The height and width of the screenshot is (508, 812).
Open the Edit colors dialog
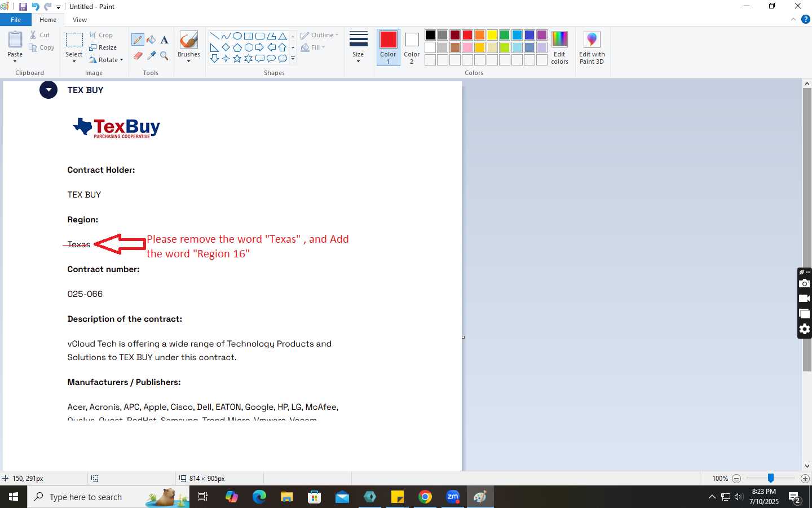pos(559,47)
